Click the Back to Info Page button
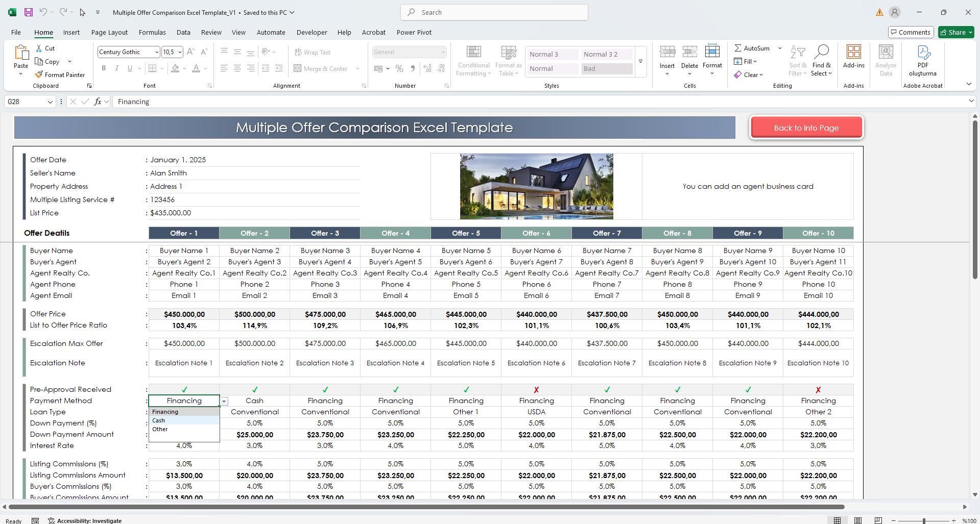The image size is (980, 524). [x=806, y=128]
